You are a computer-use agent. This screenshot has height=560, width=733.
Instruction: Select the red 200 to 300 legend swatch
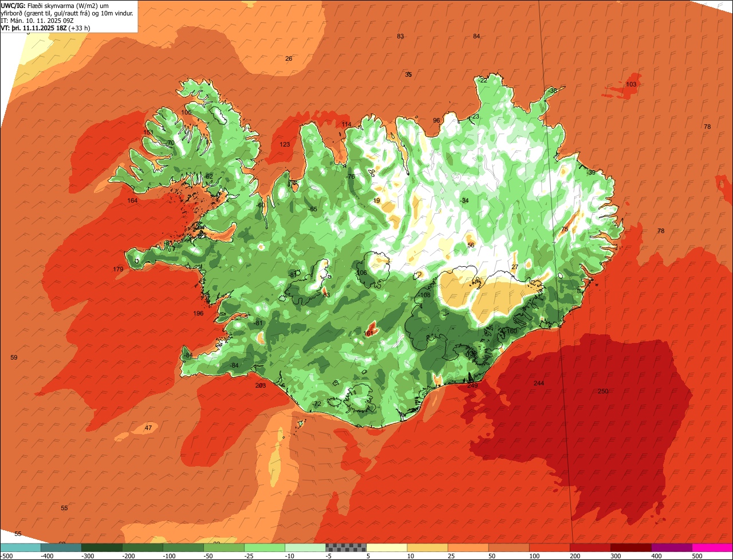point(589,547)
